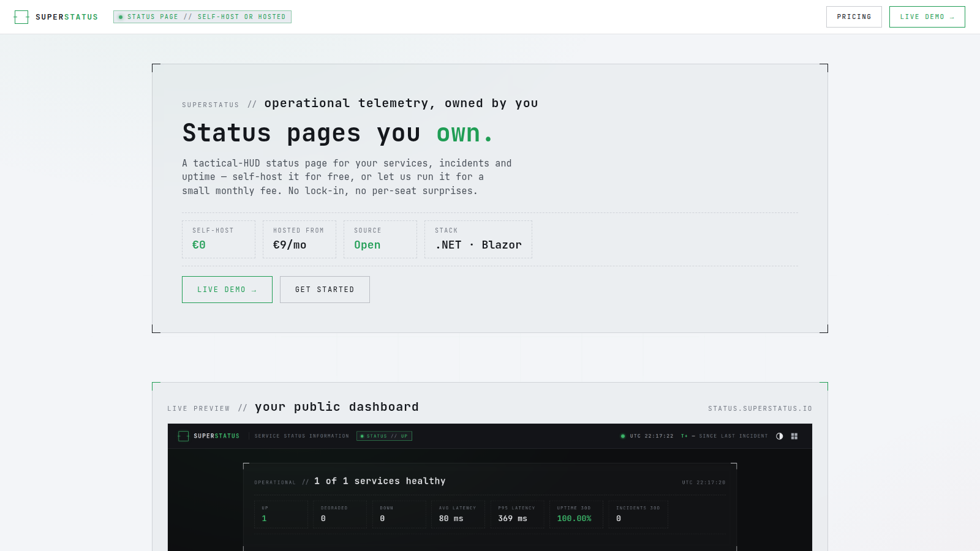Open the Pricing page from header
This screenshot has height=551, width=980.
click(x=854, y=17)
